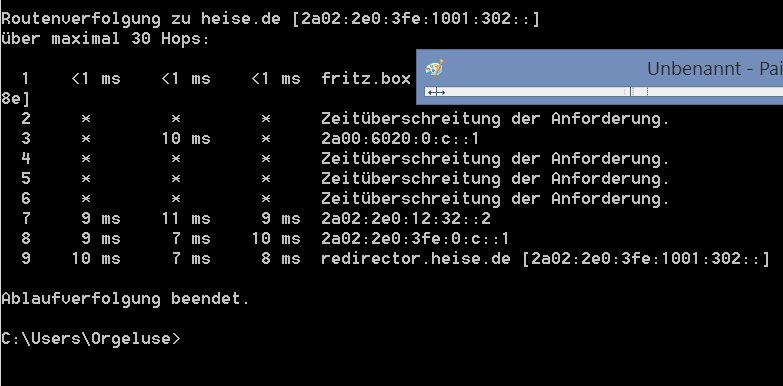Screen dimensions: 783x386
Task: Click the 'Ablaufverfolgung beendet.' line
Action: 125,299
